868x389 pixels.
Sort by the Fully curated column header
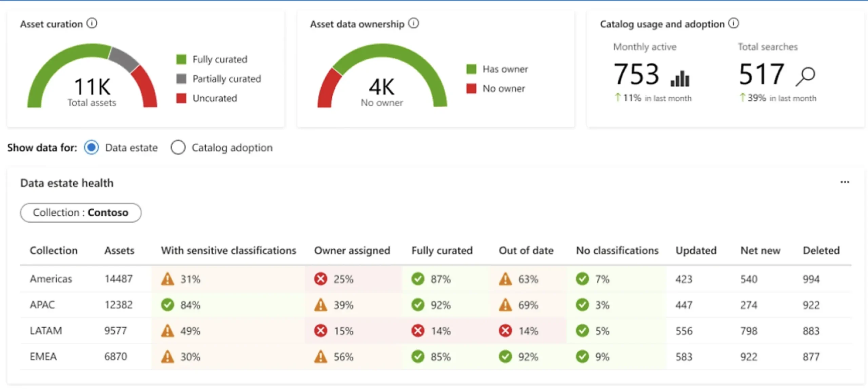click(442, 250)
